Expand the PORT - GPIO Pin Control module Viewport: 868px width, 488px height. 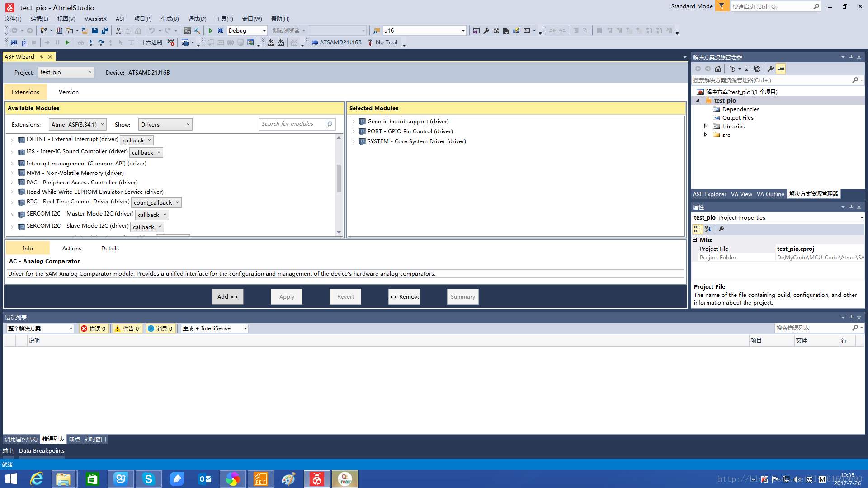pos(354,131)
